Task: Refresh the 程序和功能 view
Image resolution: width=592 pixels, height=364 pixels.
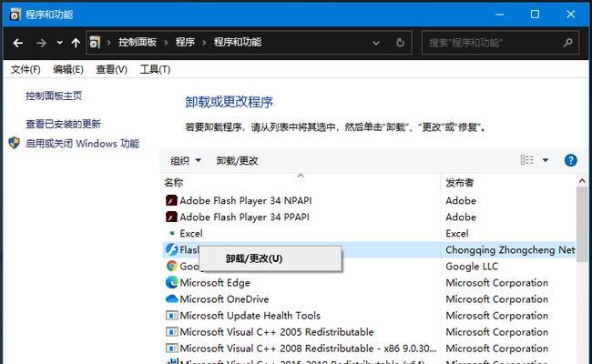Action: pyautogui.click(x=400, y=43)
